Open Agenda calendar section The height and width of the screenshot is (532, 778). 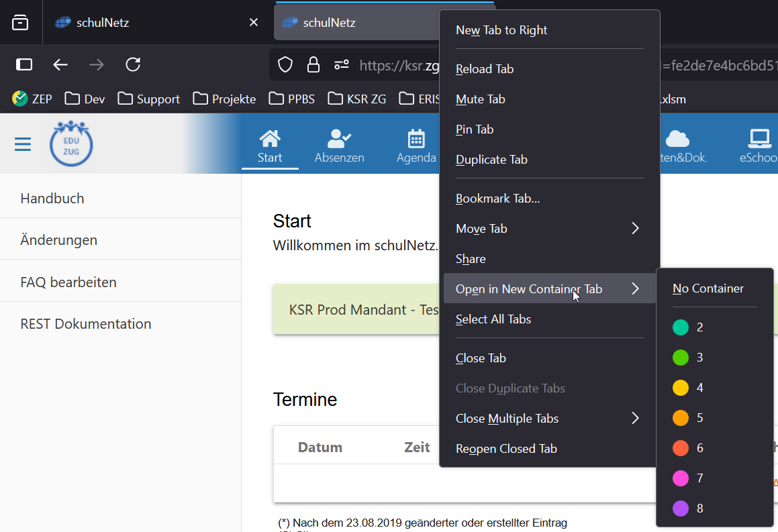pyautogui.click(x=416, y=146)
